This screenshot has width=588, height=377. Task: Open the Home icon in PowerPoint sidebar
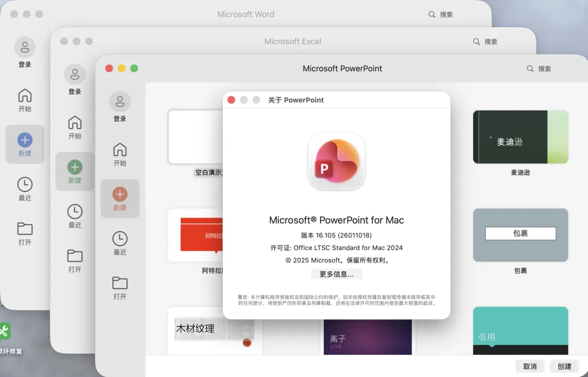click(x=120, y=150)
